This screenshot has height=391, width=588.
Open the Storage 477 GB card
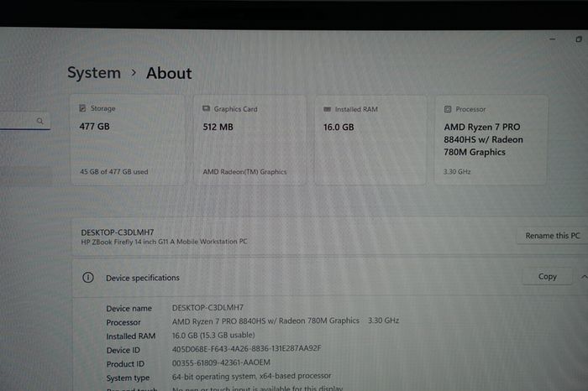pyautogui.click(x=128, y=139)
